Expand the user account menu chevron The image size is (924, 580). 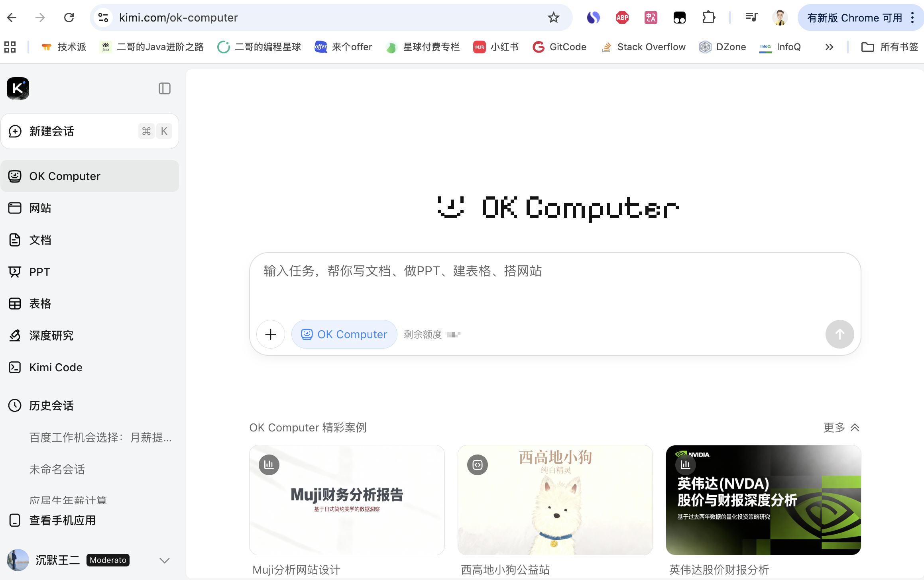(x=164, y=560)
